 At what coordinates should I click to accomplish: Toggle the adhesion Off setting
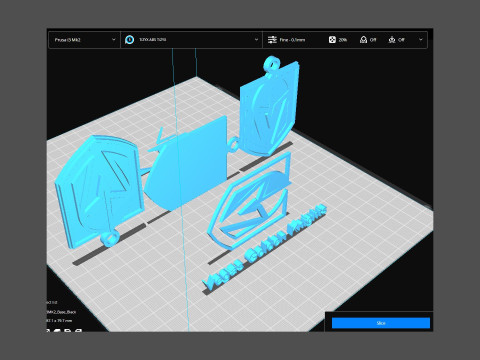pos(401,40)
